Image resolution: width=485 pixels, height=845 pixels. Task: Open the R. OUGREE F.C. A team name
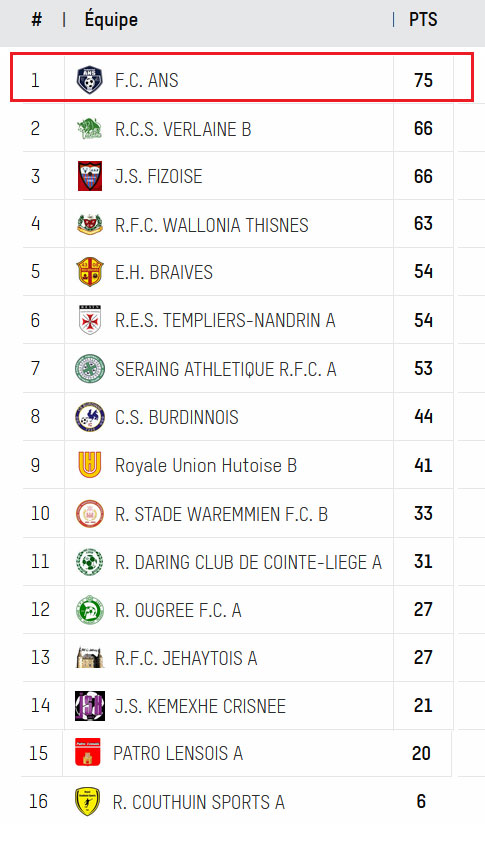tap(178, 610)
